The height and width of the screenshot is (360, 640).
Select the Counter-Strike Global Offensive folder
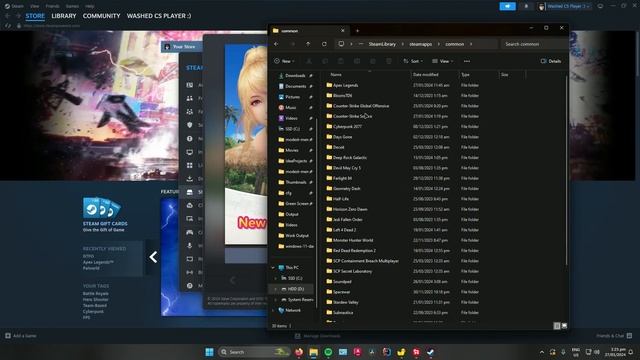361,106
